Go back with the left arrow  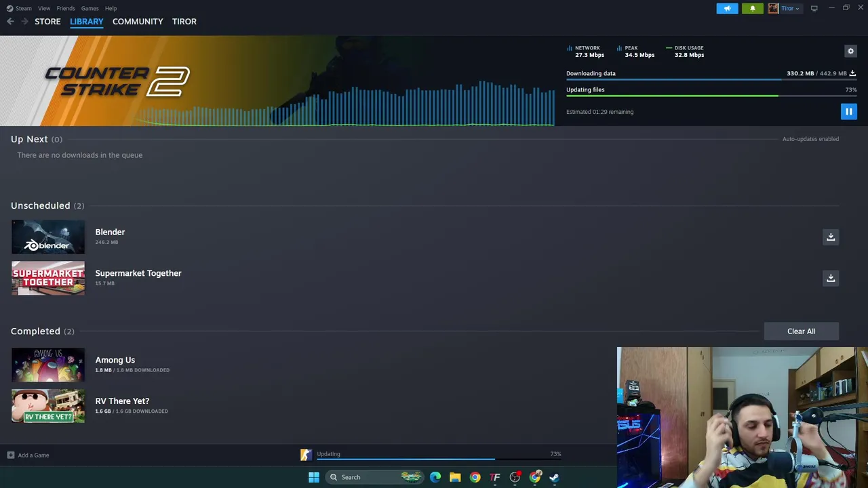[10, 22]
